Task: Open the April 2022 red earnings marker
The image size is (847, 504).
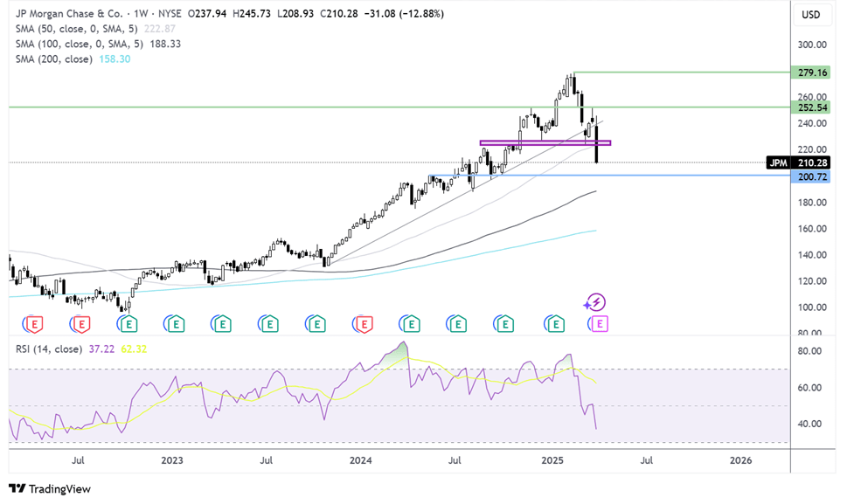Action: click(x=33, y=324)
